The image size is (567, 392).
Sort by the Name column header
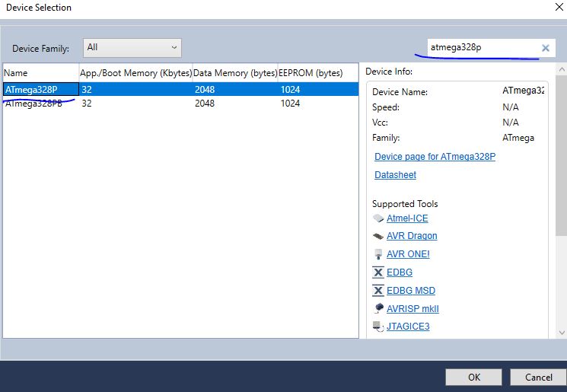tap(41, 72)
